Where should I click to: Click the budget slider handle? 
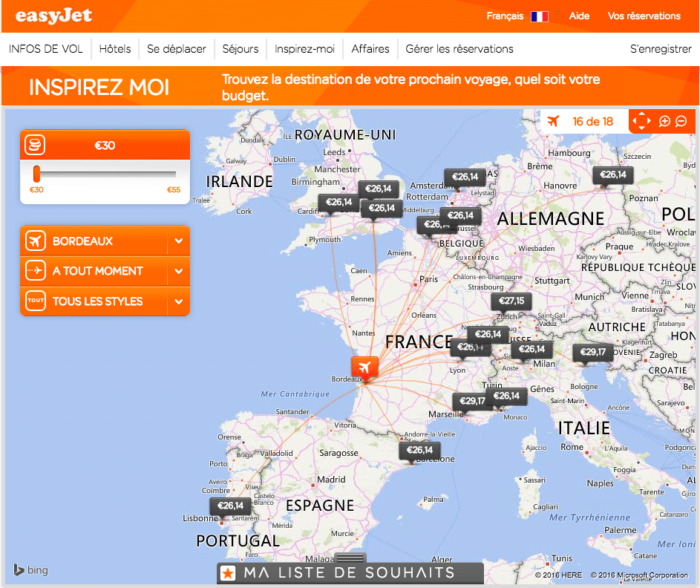click(36, 174)
